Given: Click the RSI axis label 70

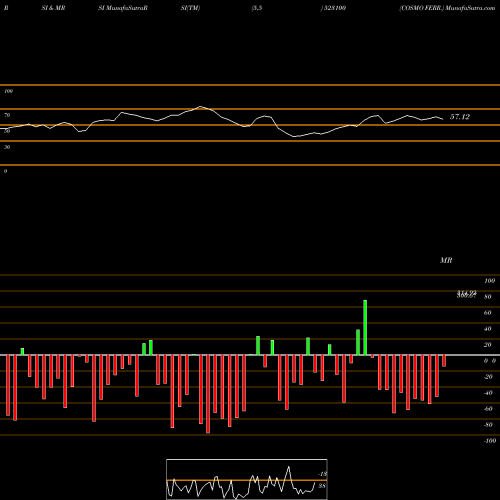Looking at the screenshot, I should [7, 115].
